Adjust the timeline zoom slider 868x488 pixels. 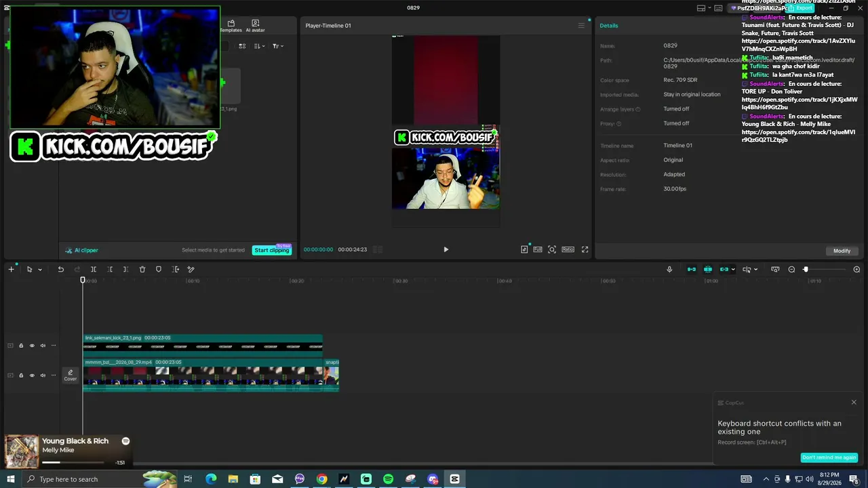806,269
